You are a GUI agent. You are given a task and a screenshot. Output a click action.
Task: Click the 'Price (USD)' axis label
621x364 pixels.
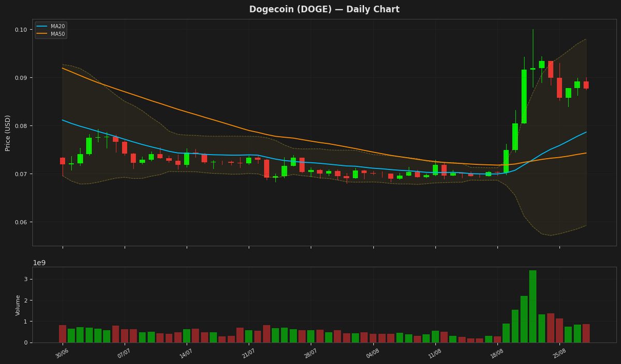[8, 133]
